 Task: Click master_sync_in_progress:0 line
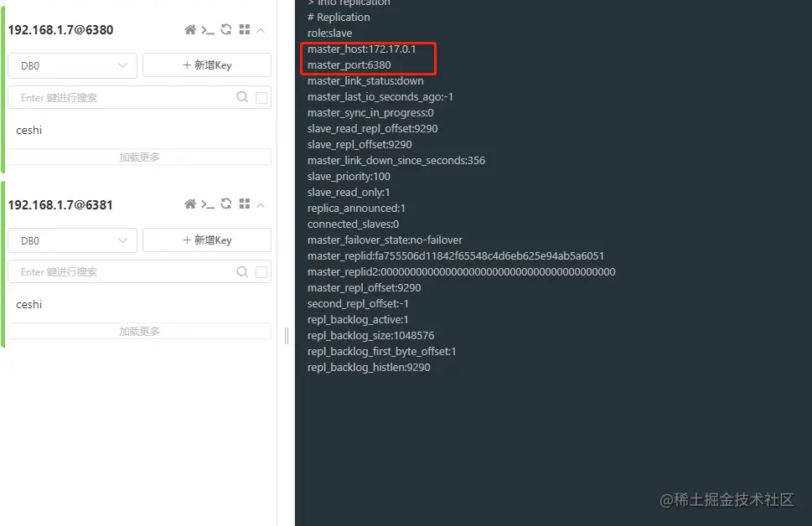click(370, 113)
